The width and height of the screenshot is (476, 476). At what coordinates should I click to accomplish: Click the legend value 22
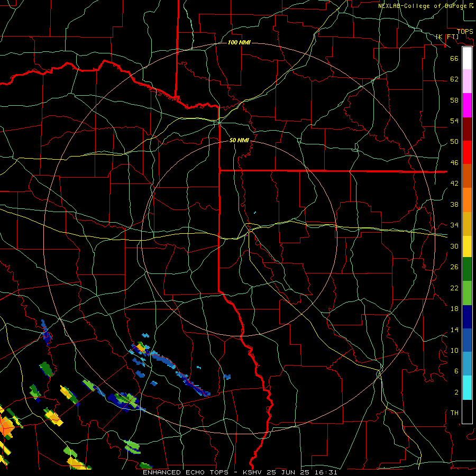click(x=454, y=288)
